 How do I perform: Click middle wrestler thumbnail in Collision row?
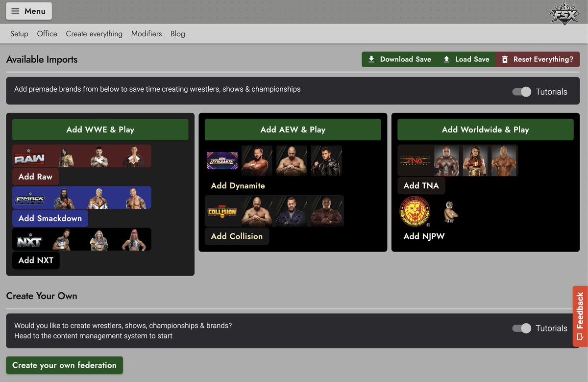tap(292, 211)
